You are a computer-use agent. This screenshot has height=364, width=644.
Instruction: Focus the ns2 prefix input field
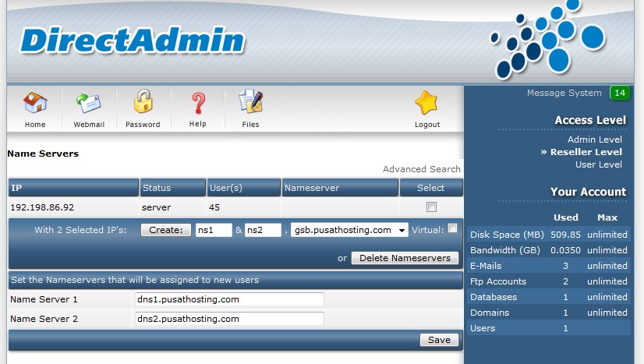tap(263, 230)
